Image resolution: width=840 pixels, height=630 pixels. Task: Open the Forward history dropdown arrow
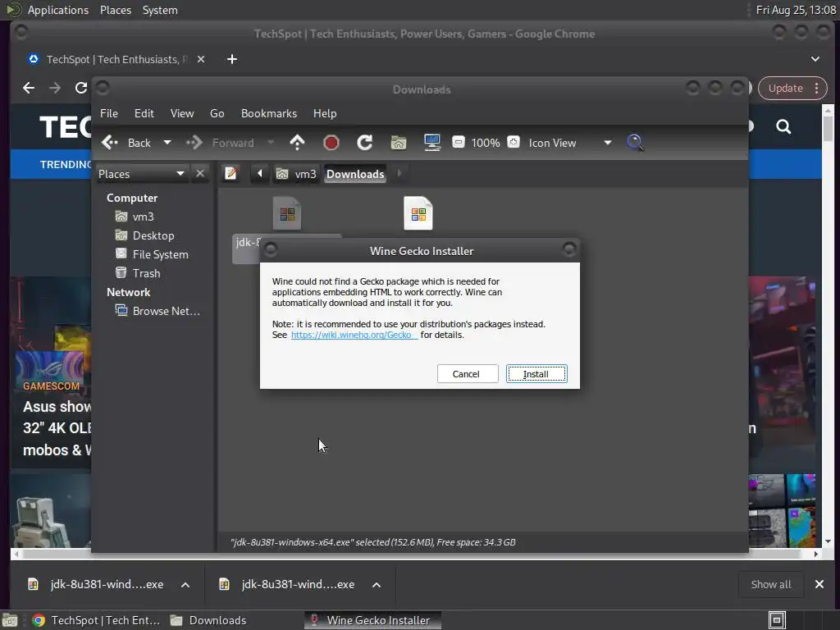(271, 143)
